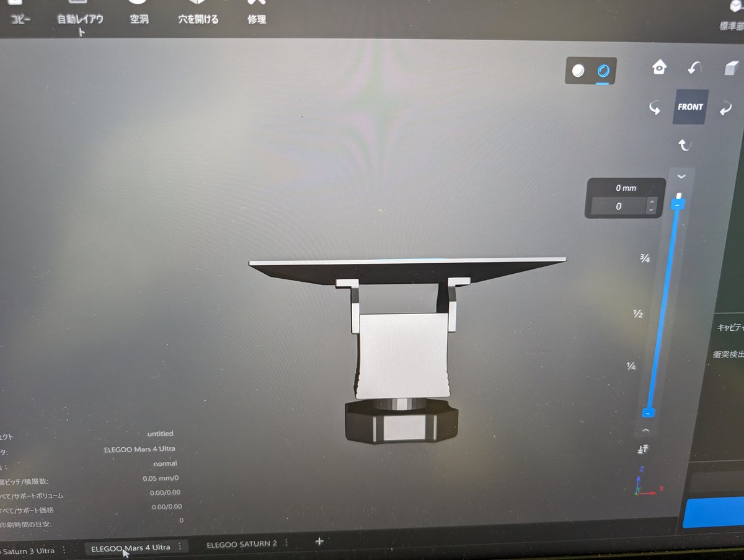
Task: Click the ¾ mark on layer slider
Action: 644,259
